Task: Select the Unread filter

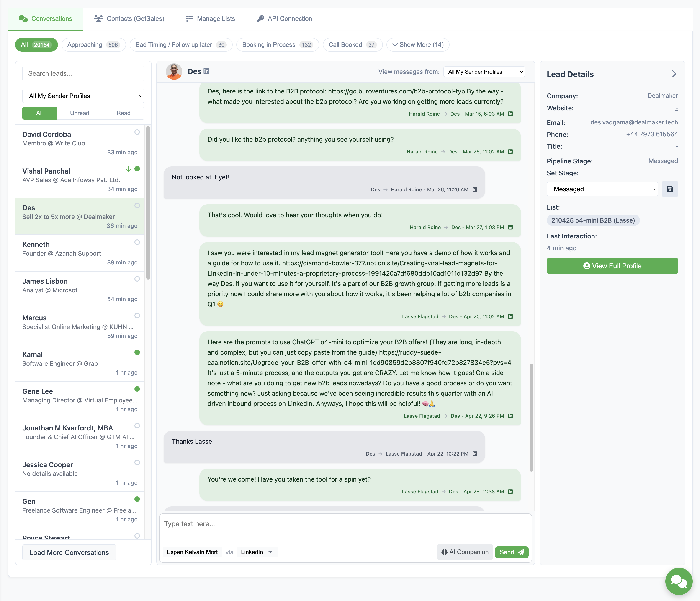Action: [80, 113]
